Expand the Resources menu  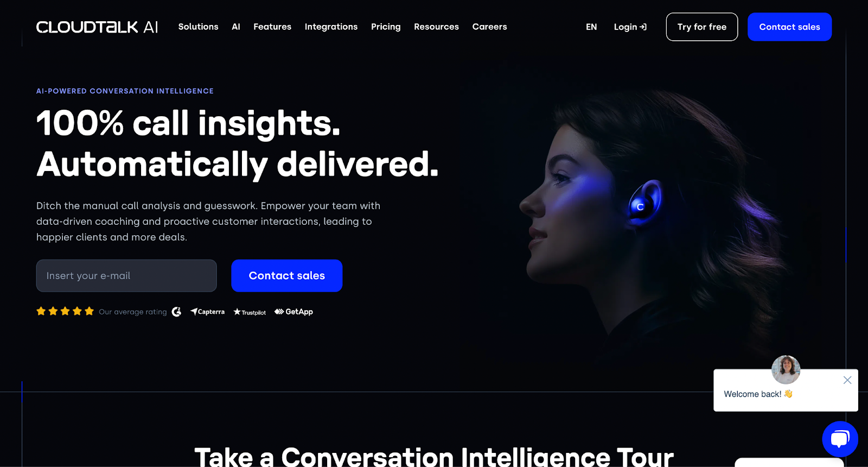pyautogui.click(x=436, y=27)
